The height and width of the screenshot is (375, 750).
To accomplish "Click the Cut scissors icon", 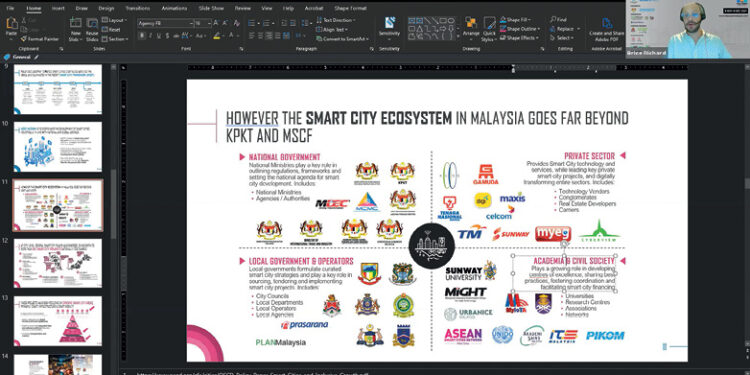I will click(24, 21).
